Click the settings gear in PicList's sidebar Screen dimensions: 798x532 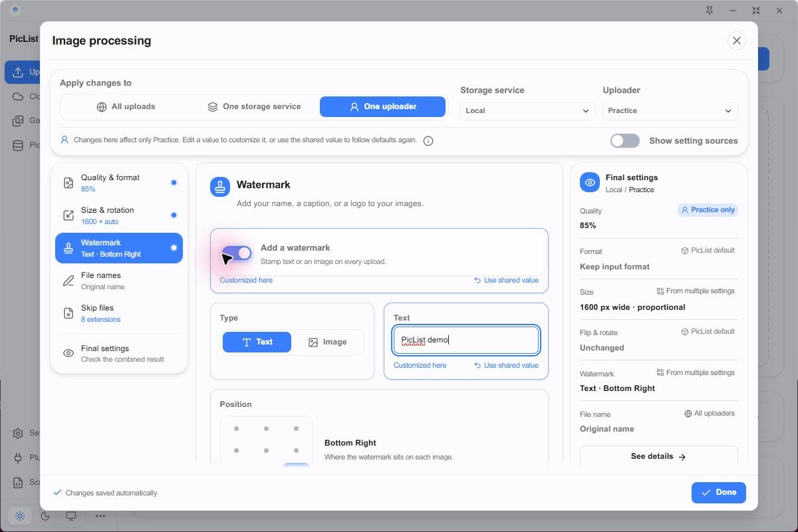(18, 434)
